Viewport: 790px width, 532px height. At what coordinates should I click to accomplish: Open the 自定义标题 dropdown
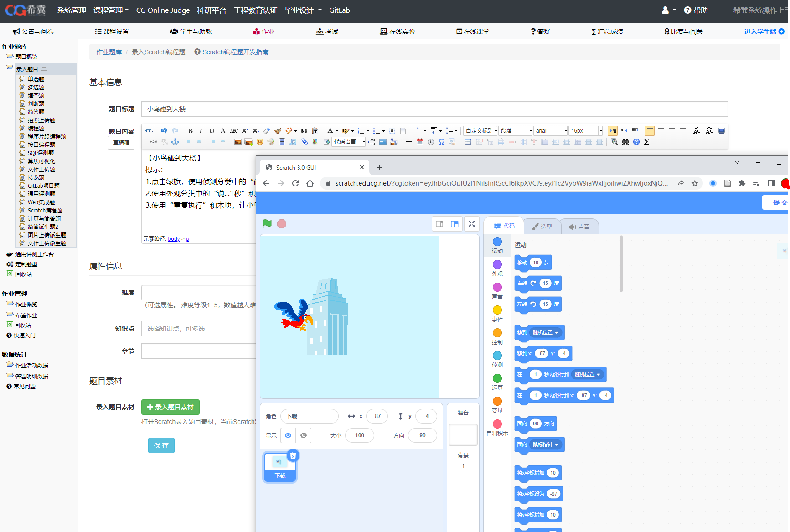(480, 131)
